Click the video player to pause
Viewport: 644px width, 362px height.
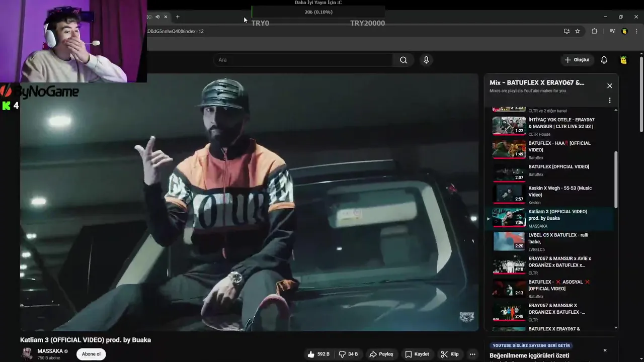(x=249, y=202)
